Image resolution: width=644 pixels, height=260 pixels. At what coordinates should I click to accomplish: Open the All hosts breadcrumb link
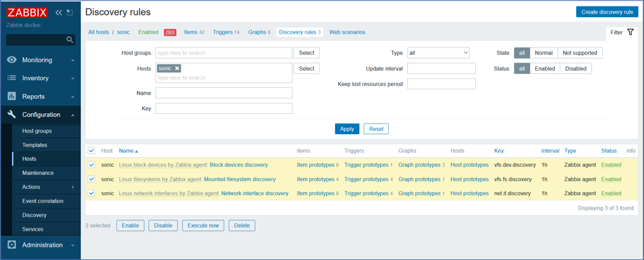point(98,32)
